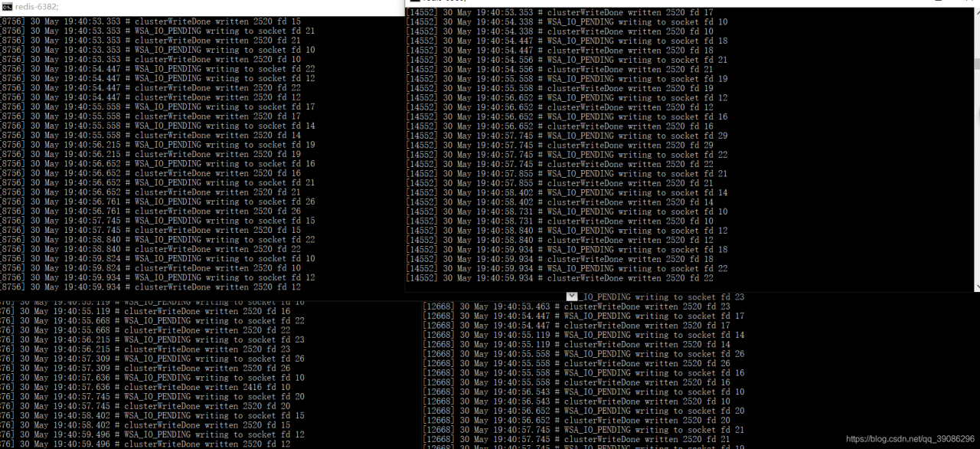
Task: Select bottom-left console line 19:40:59.496 WSA_IO_PENDING fd 12
Action: pyautogui.click(x=152, y=434)
